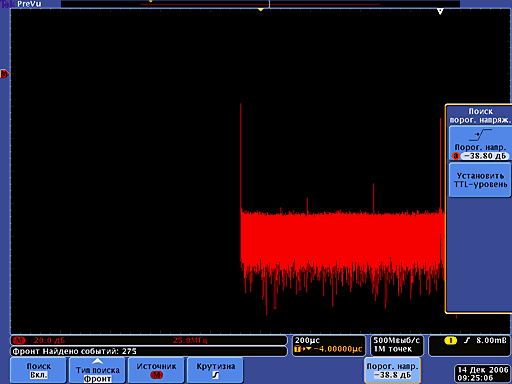This screenshot has height=384, width=512.
Task: Click the red M badge in Источник button
Action: pos(156,375)
